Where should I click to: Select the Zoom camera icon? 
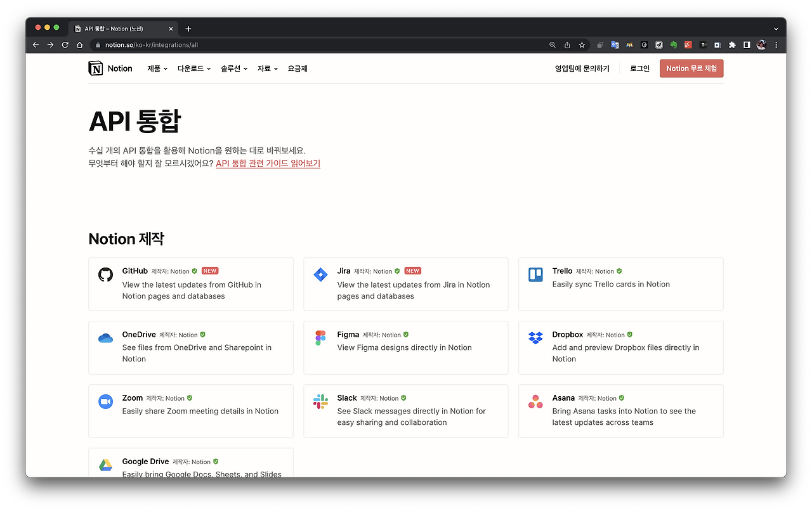(x=105, y=401)
